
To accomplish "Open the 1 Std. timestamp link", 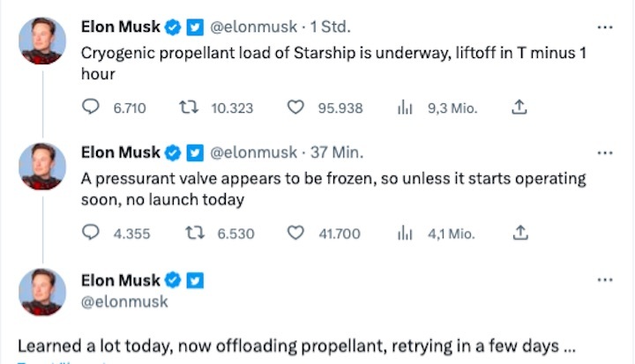I will point(331,27).
